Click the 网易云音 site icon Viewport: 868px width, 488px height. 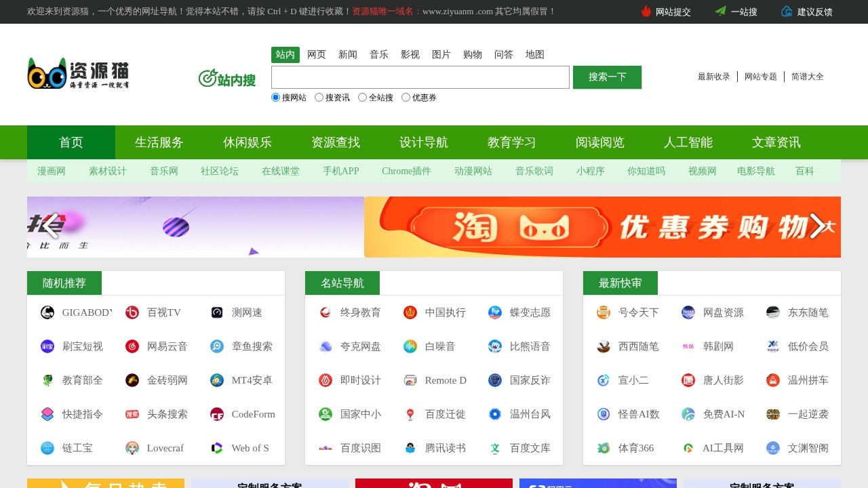click(x=132, y=346)
